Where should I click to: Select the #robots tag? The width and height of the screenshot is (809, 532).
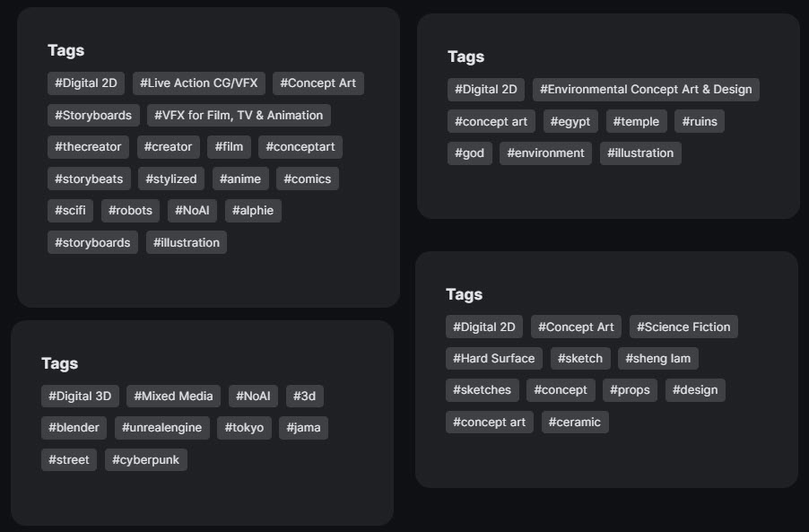pos(131,211)
